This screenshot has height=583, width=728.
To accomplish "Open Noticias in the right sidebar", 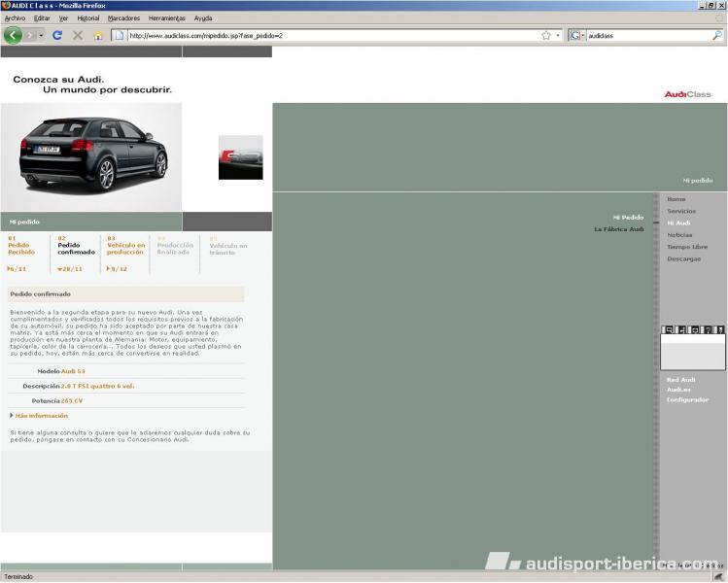I will pos(679,235).
